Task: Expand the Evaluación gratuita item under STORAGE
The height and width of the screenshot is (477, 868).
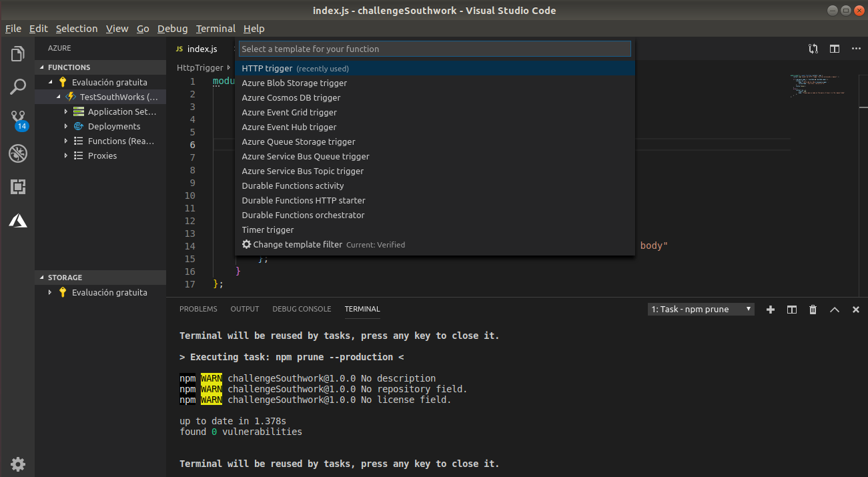Action: point(49,292)
